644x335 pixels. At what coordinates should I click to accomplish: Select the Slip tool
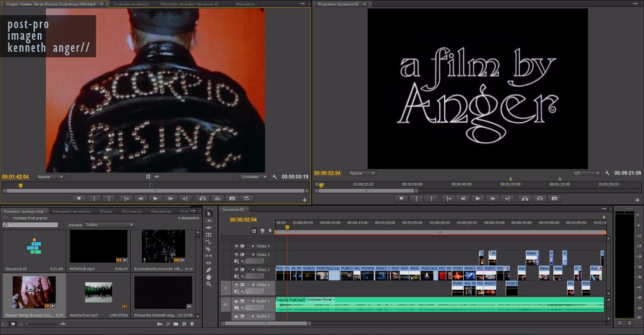tap(209, 256)
